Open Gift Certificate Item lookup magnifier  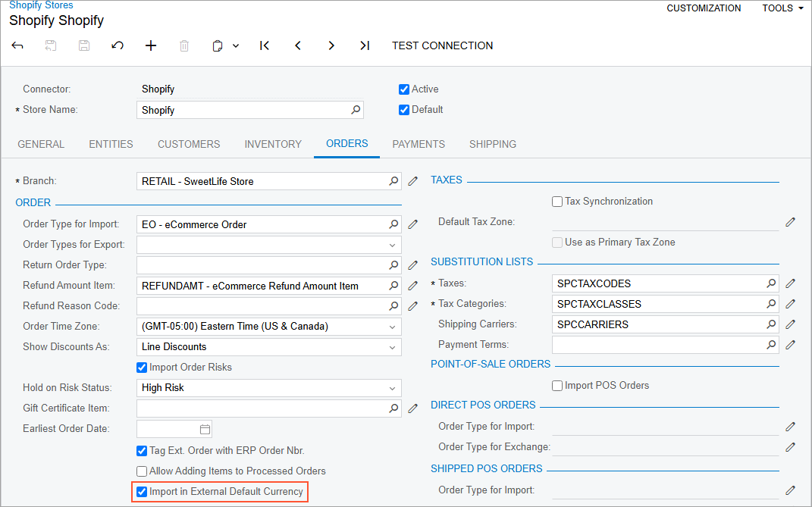[393, 408]
